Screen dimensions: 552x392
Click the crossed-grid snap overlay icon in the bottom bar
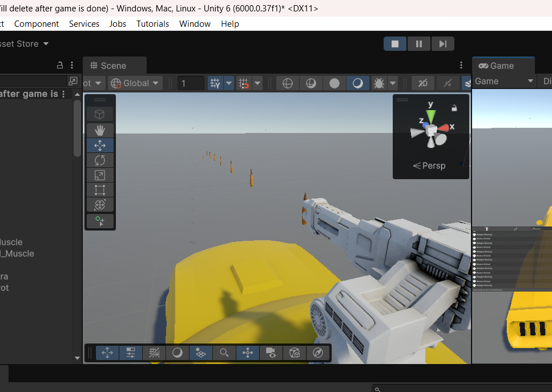pos(154,353)
